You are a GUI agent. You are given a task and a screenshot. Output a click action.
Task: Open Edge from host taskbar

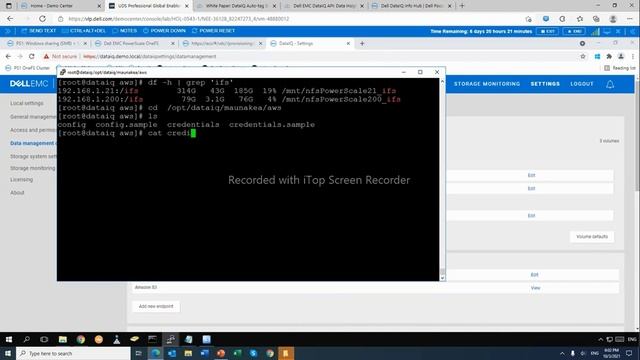(x=156, y=353)
